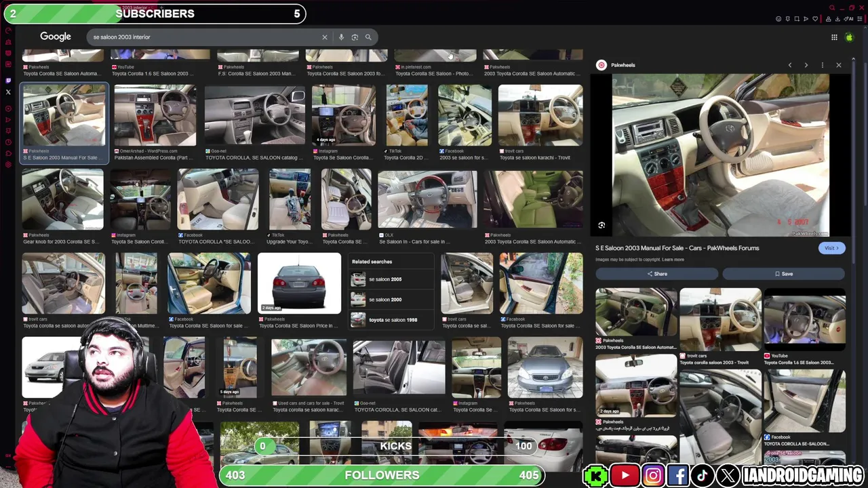This screenshot has width=868, height=488.
Task: Click the Pakwheels source name in preview header
Action: click(x=623, y=65)
